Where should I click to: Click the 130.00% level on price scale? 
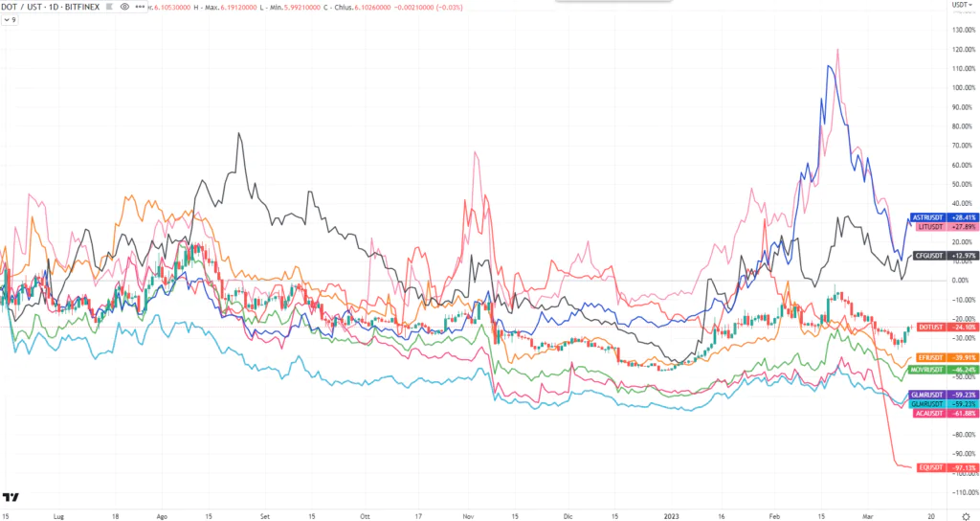click(x=963, y=30)
